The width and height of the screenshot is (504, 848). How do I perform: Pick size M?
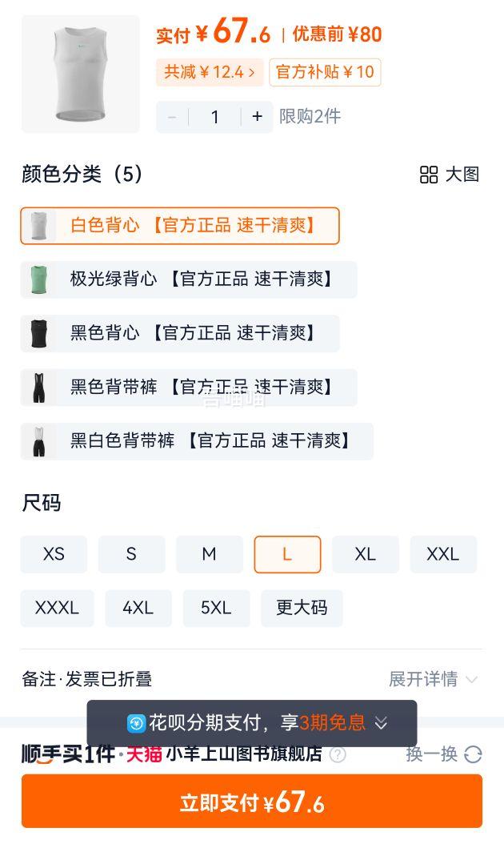coord(209,554)
